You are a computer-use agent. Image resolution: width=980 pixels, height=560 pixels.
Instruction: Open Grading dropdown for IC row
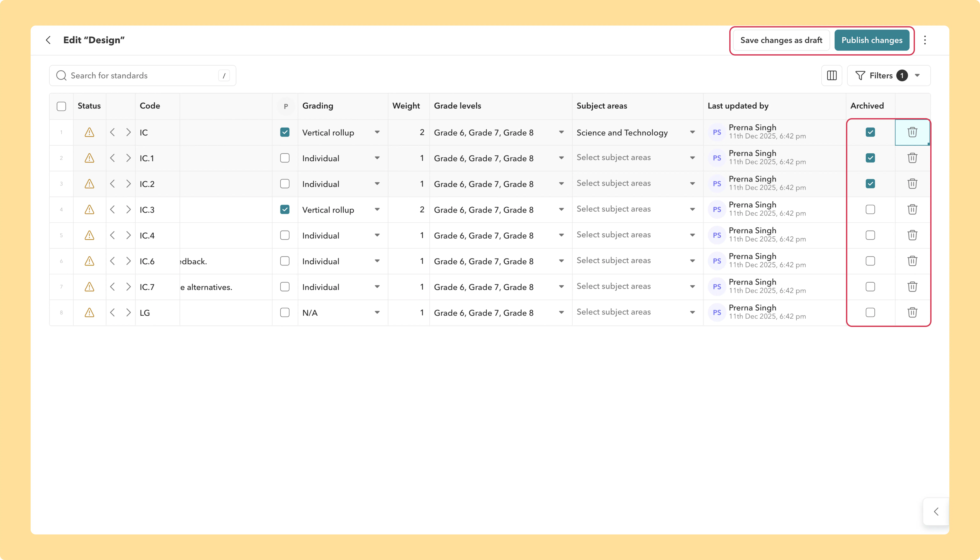[377, 132]
